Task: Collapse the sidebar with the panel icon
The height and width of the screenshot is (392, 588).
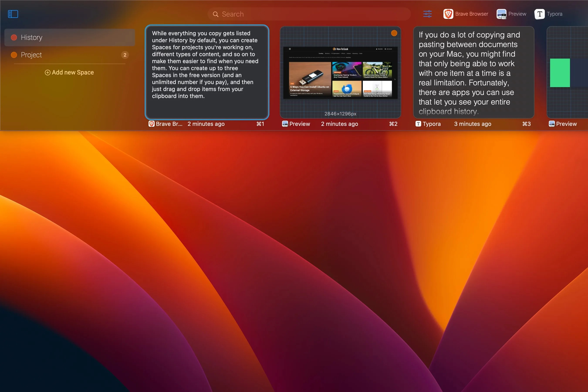Action: point(13,14)
